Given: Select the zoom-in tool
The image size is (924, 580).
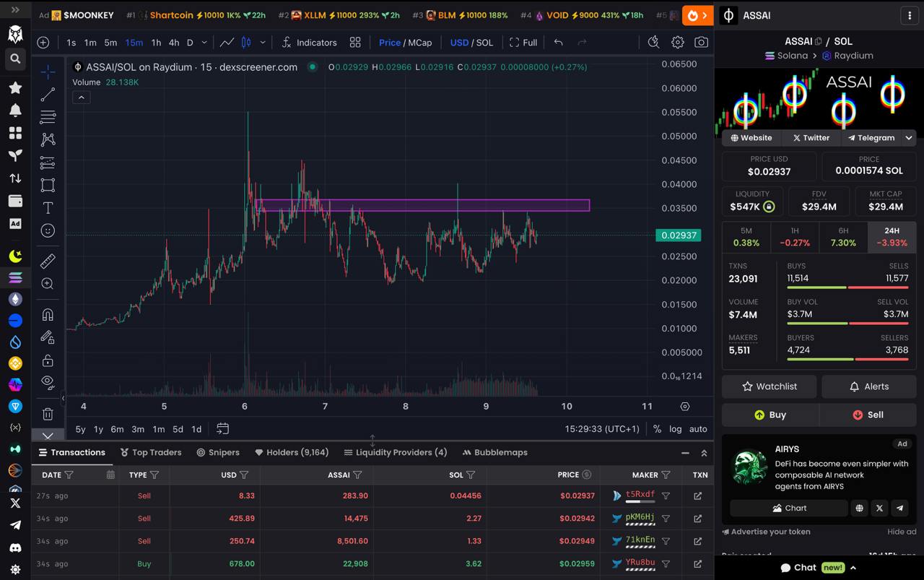Looking at the screenshot, I should [48, 284].
